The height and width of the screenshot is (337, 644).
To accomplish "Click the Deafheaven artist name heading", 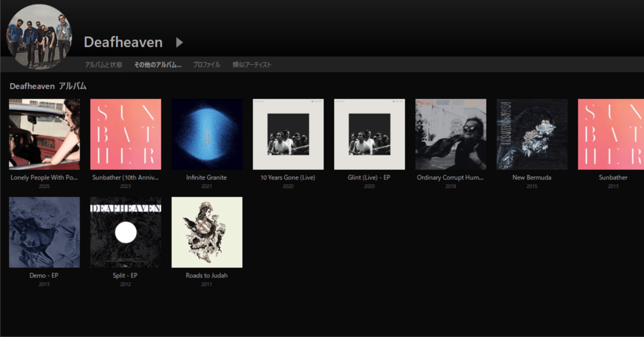I will pos(123,42).
